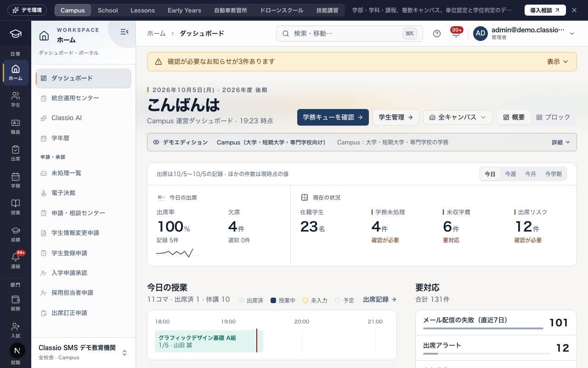Click the 導入相談 button
Viewport: 588px width, 368px height.
[545, 10]
